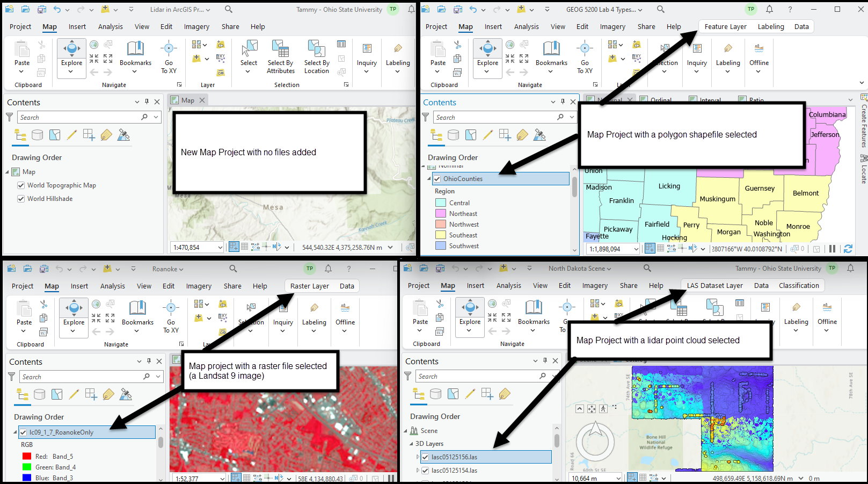Refresh the OhioCounties map view
Viewport: 868px width, 484px height.
[x=848, y=249]
